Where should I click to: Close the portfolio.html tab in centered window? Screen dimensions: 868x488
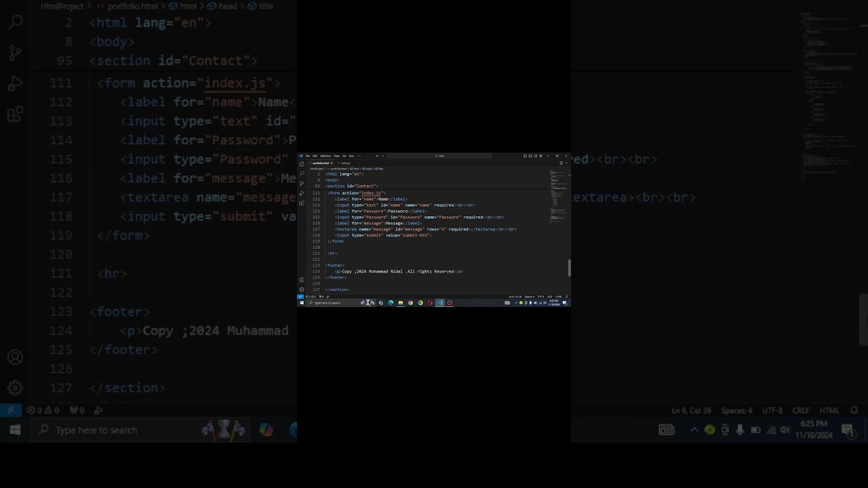click(x=332, y=163)
